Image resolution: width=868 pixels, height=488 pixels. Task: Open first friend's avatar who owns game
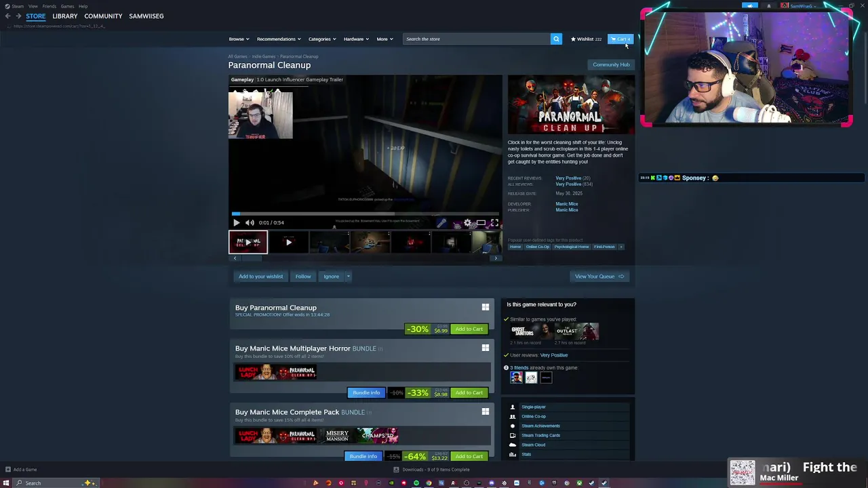[x=516, y=378]
